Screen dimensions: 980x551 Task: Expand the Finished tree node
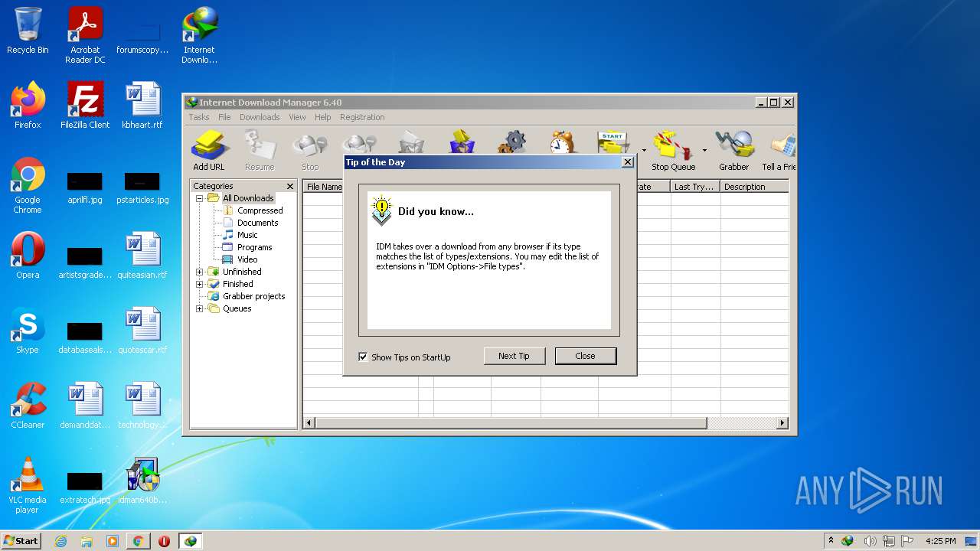pyautogui.click(x=200, y=284)
